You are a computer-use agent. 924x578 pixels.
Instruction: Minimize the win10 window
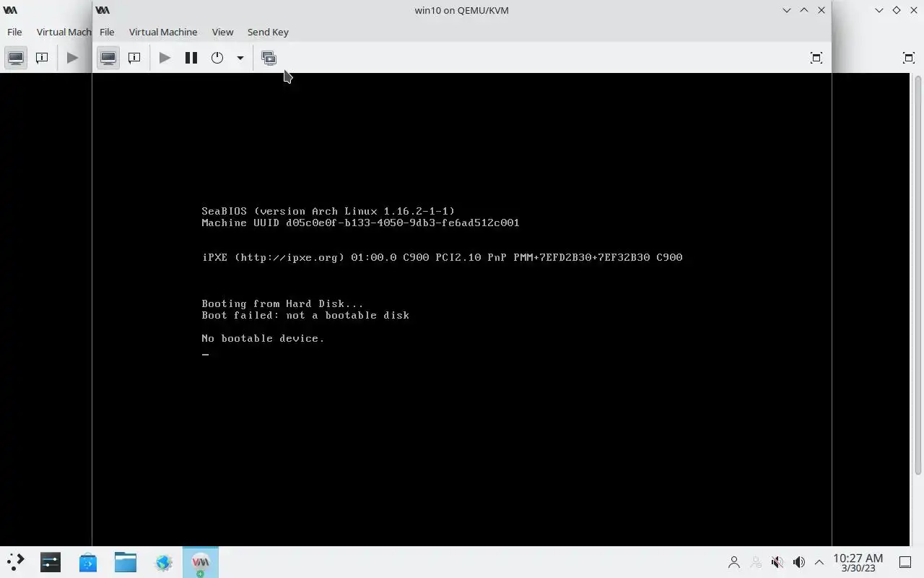(x=787, y=10)
